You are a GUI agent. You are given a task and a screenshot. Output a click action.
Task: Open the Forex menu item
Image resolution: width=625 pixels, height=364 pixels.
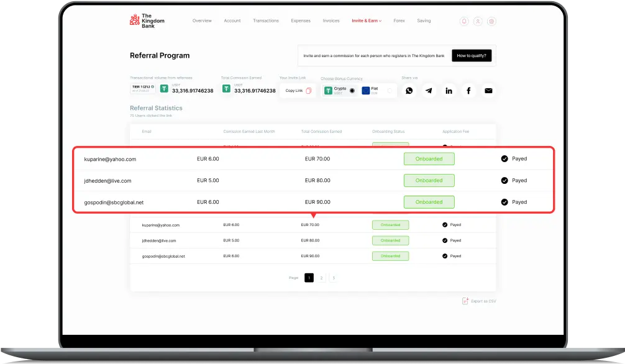[399, 20]
